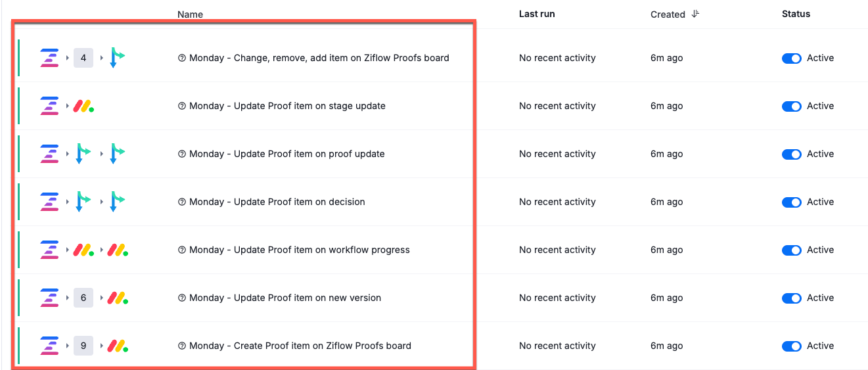
Task: Click last Monday icon in workflow progress row
Action: click(x=118, y=250)
